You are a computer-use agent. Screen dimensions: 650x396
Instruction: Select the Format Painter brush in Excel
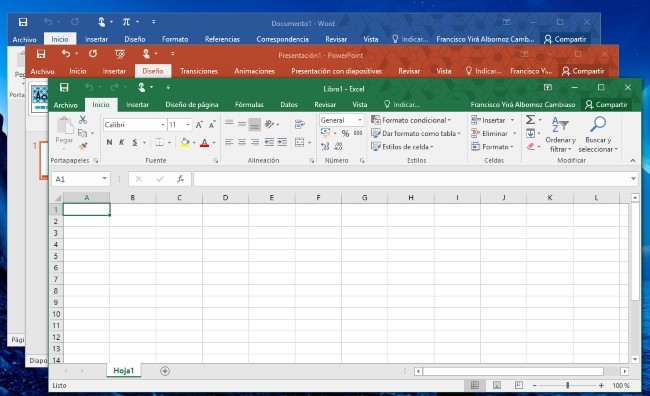point(83,146)
